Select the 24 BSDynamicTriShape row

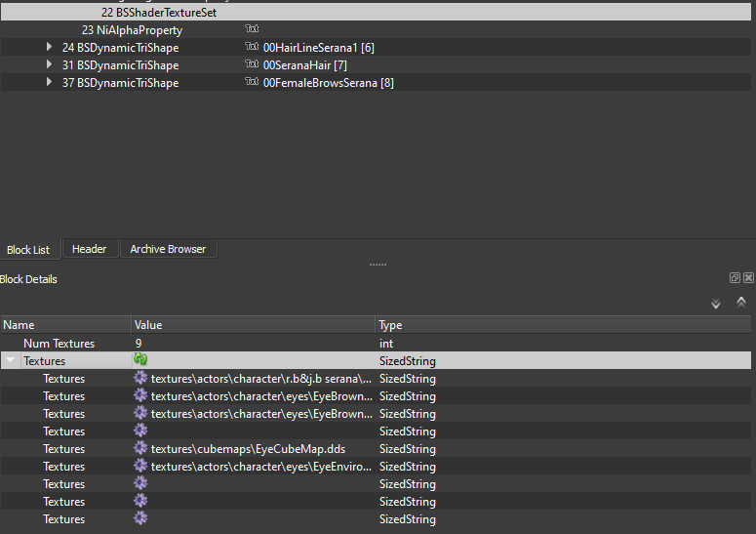(x=377, y=47)
